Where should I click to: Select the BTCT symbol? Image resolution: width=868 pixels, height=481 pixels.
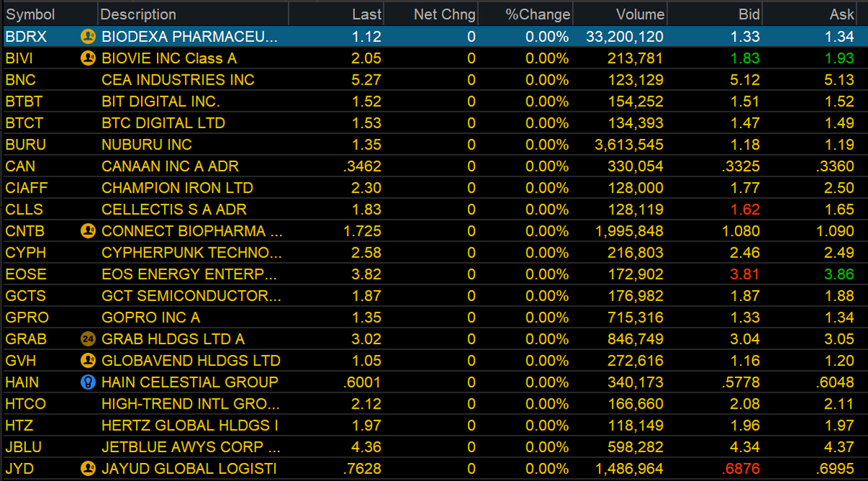pos(25,123)
